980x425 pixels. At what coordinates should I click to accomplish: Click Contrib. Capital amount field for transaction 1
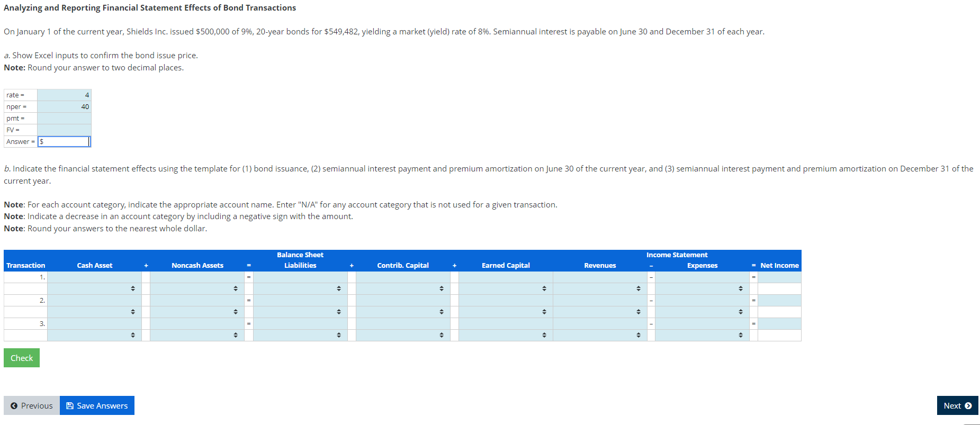403,277
